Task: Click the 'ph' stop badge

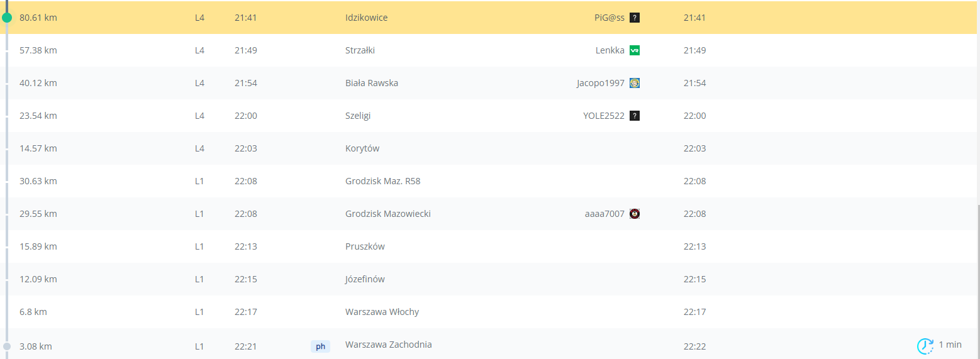Action: (320, 346)
